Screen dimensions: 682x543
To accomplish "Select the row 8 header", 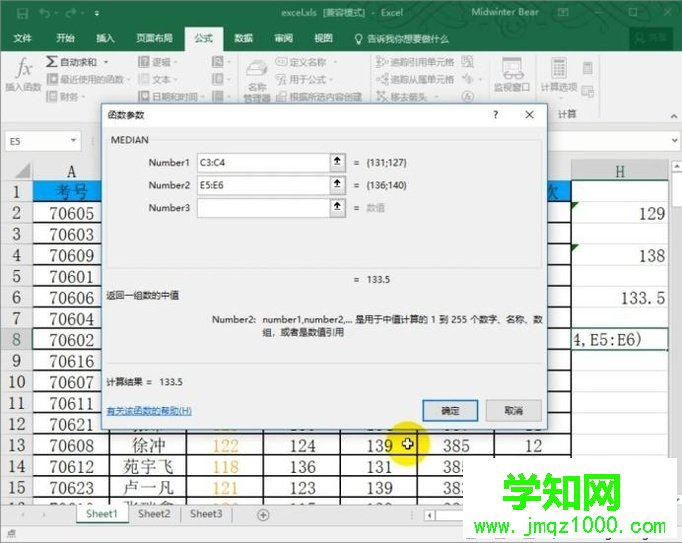I will pos(16,339).
